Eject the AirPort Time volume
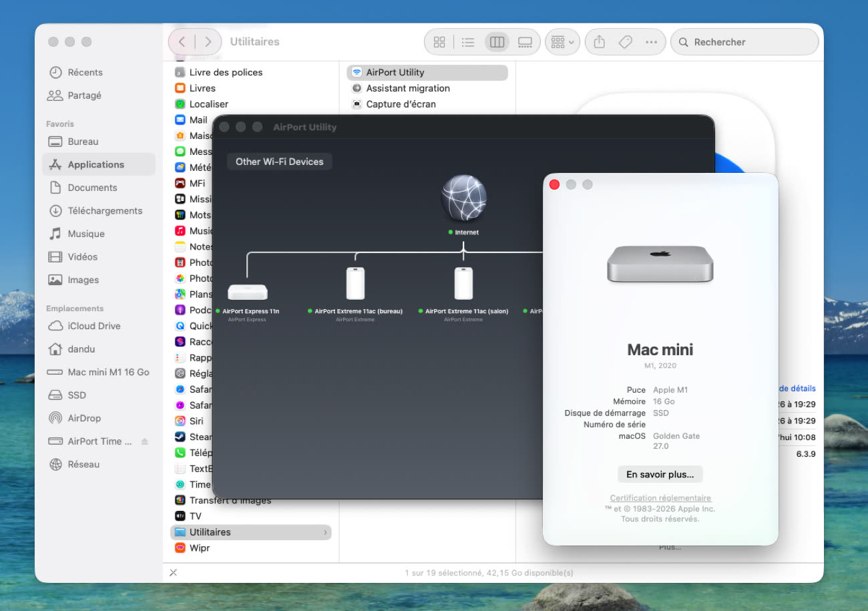Image resolution: width=868 pixels, height=611 pixels. (x=145, y=441)
